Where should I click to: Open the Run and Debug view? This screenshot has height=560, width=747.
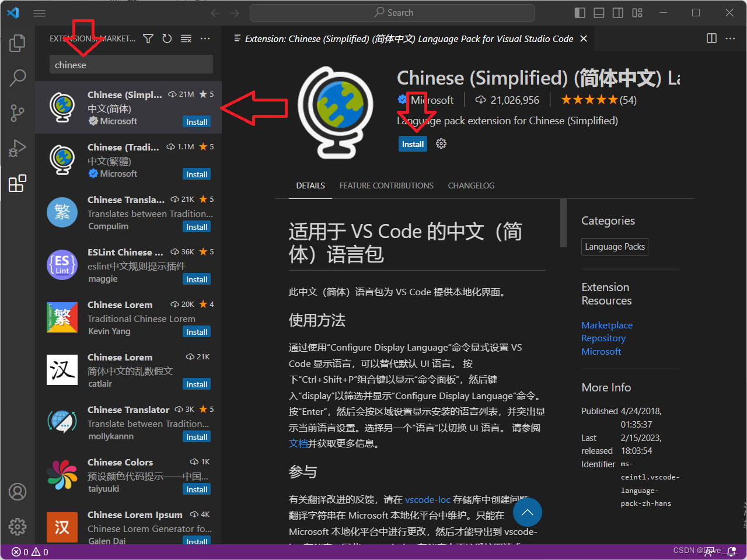tap(18, 148)
